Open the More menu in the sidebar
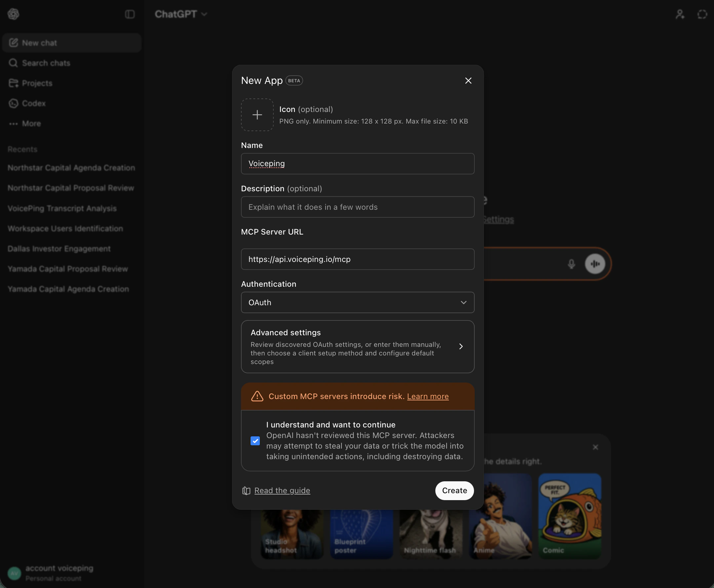This screenshot has height=588, width=714. point(31,124)
